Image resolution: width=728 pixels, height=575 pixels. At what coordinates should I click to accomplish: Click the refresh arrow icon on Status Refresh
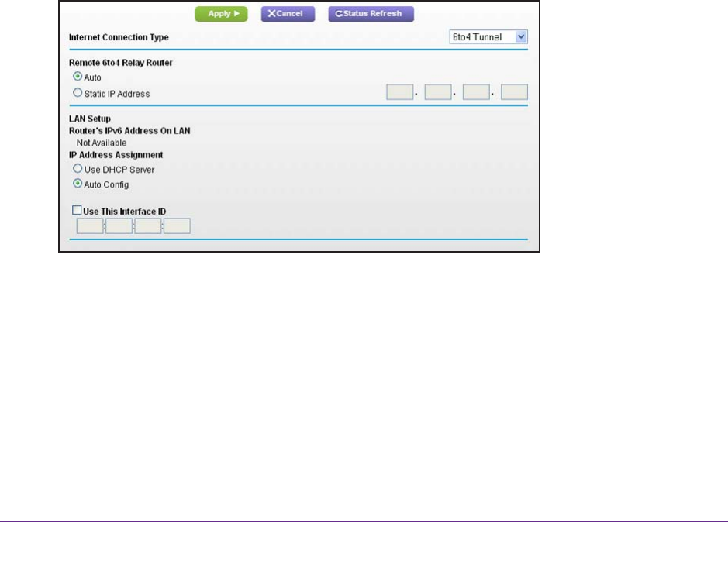click(x=339, y=14)
